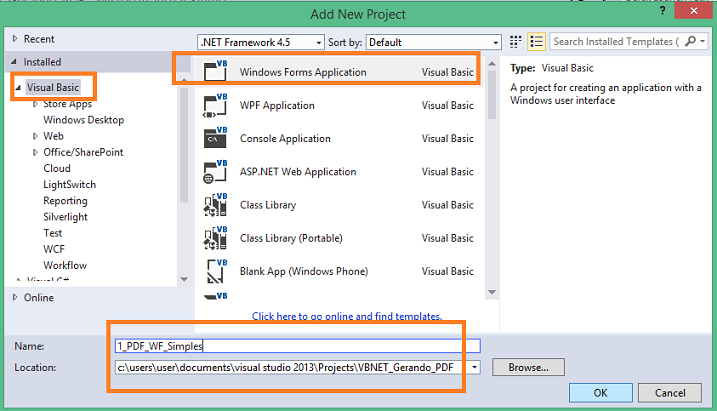The width and height of the screenshot is (717, 411).
Task: Click the template list scrollbar down arrow
Action: tap(492, 292)
